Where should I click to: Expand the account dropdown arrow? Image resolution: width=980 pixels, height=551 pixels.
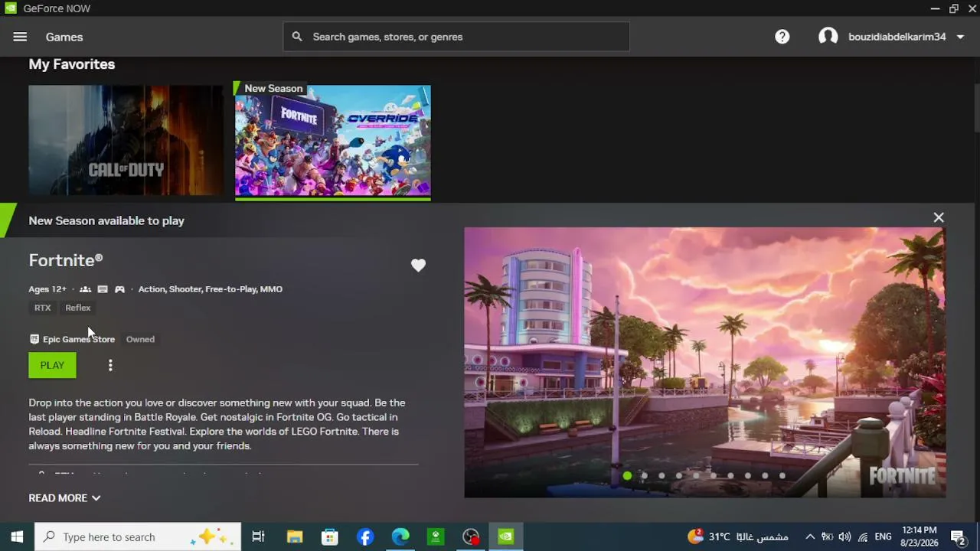point(960,37)
